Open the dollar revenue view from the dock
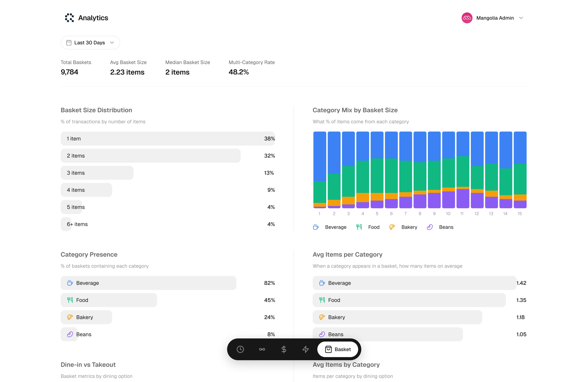The height and width of the screenshot is (382, 588). tap(284, 349)
